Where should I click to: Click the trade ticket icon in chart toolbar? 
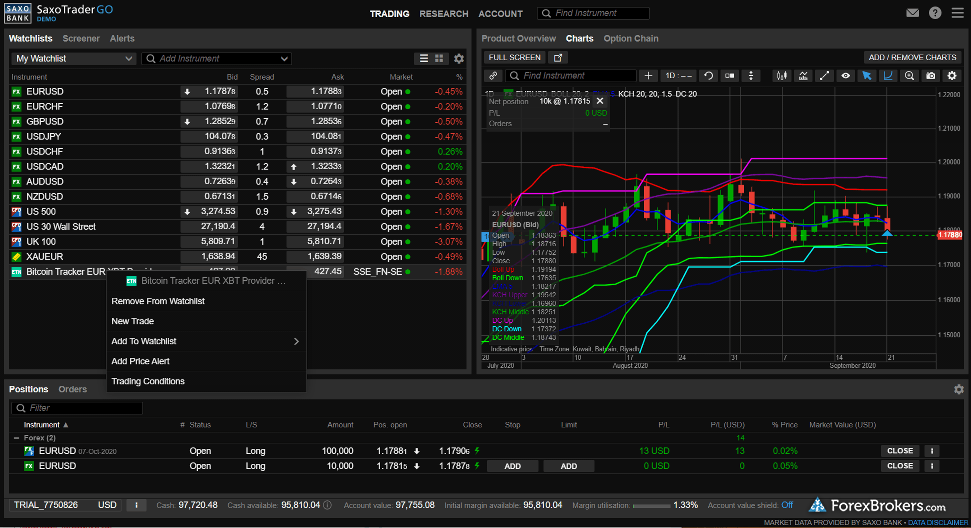coord(730,76)
